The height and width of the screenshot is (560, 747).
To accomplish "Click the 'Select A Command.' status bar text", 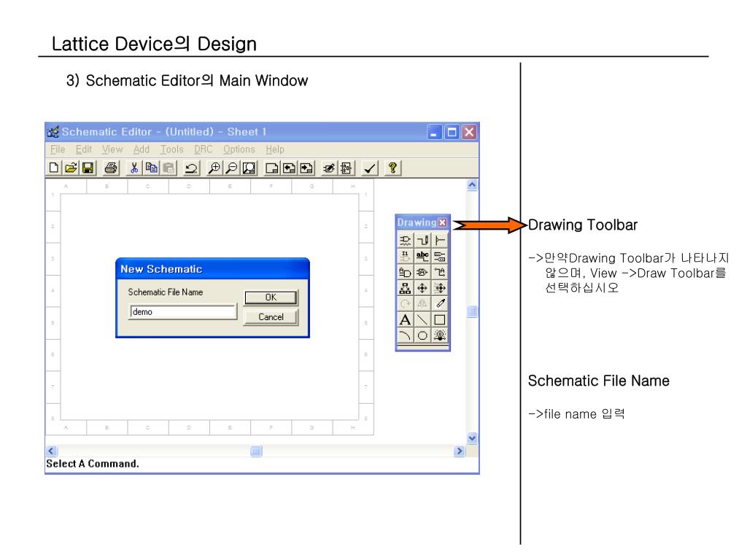I will 93,464.
